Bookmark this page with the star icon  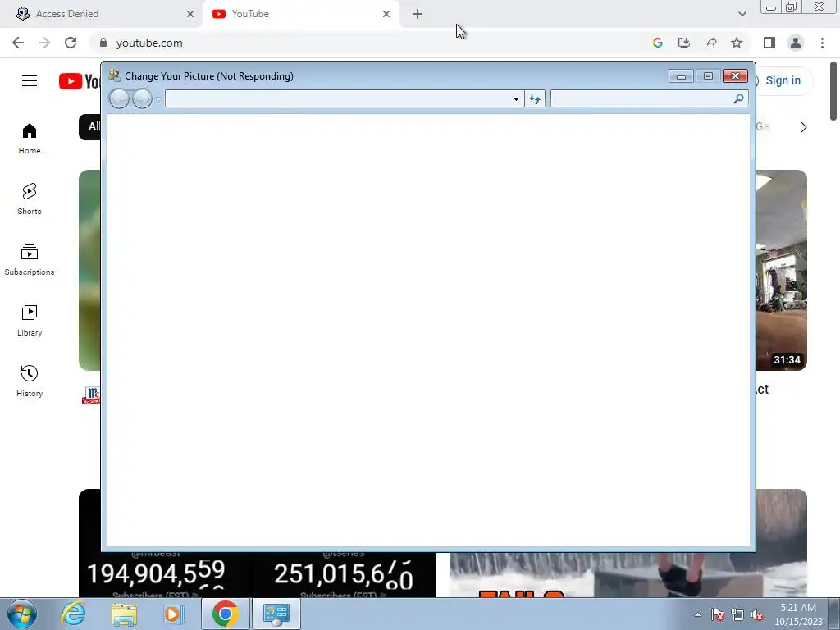pyautogui.click(x=737, y=43)
